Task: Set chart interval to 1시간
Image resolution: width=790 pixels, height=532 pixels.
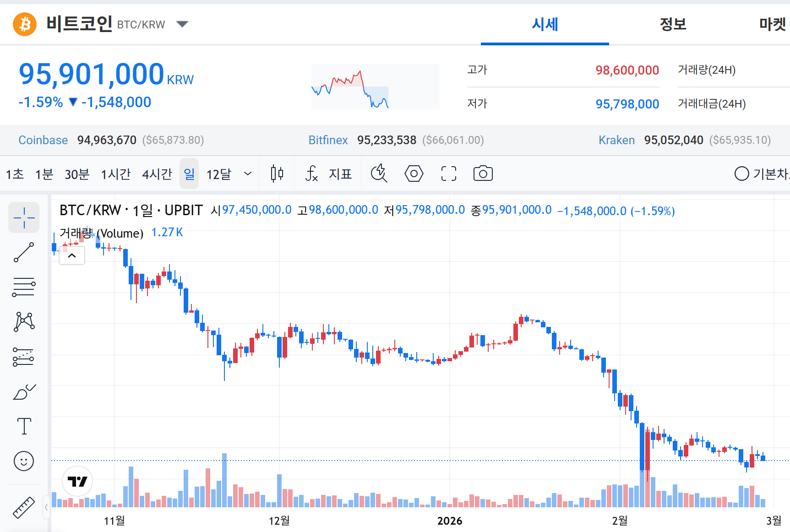Action: pos(116,174)
